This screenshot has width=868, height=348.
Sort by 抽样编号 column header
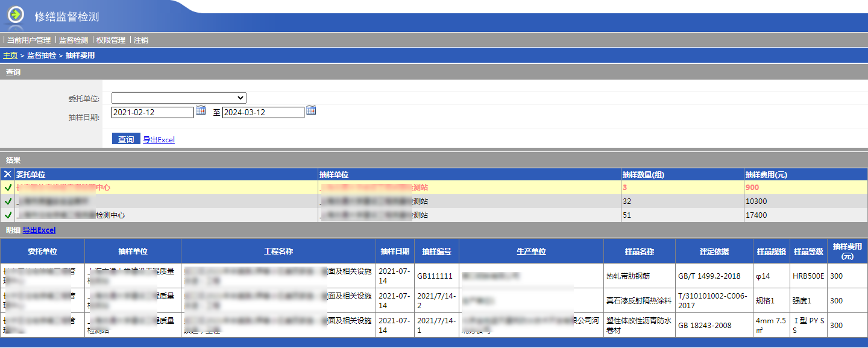(x=436, y=252)
